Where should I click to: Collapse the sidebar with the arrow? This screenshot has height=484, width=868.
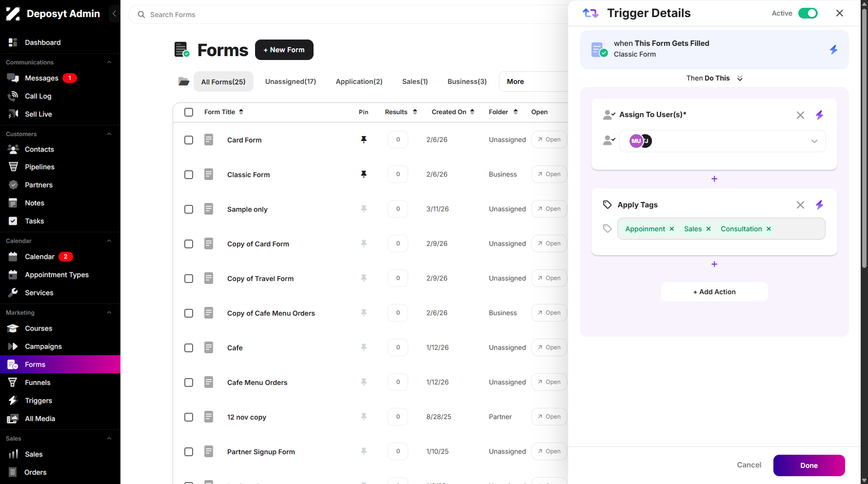(114, 14)
